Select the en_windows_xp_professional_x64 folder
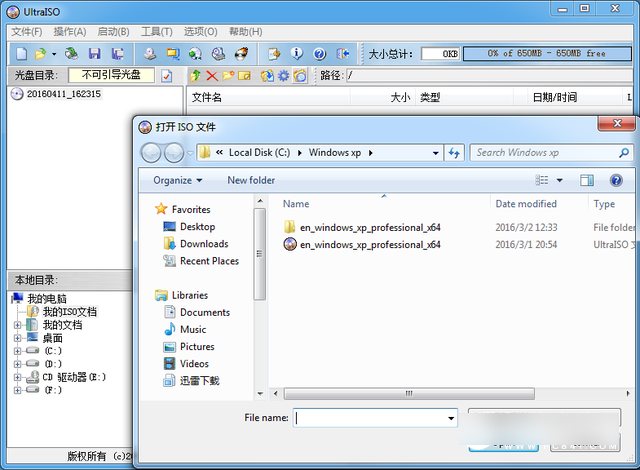The width and height of the screenshot is (640, 470). tap(370, 227)
